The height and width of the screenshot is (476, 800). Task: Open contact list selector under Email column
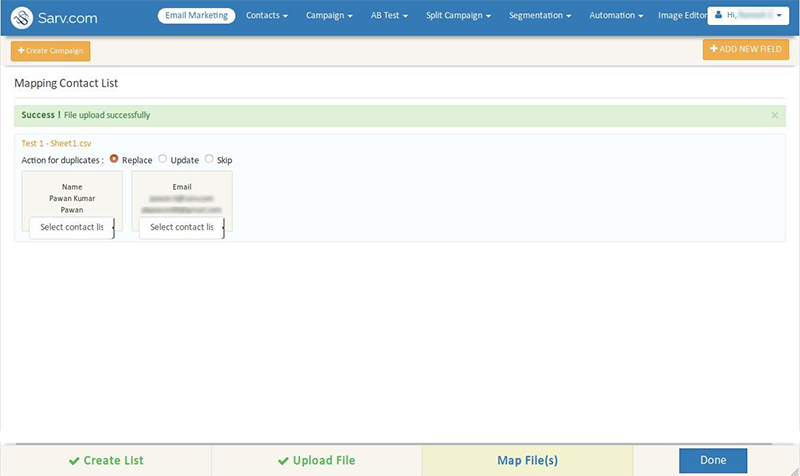182,228
